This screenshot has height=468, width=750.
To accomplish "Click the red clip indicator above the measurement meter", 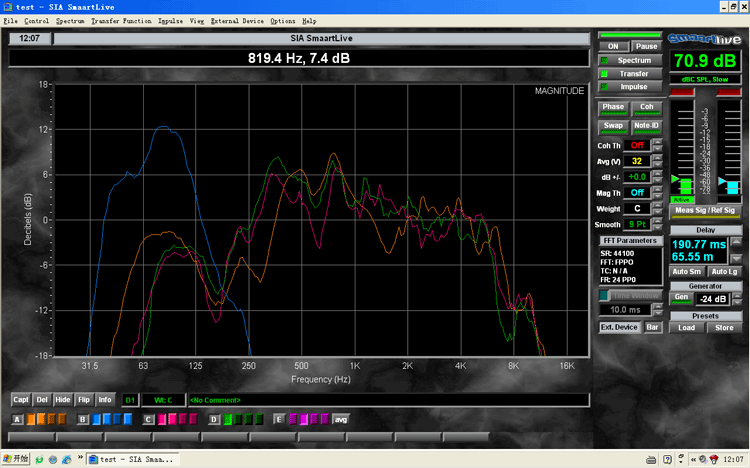I will tap(682, 92).
